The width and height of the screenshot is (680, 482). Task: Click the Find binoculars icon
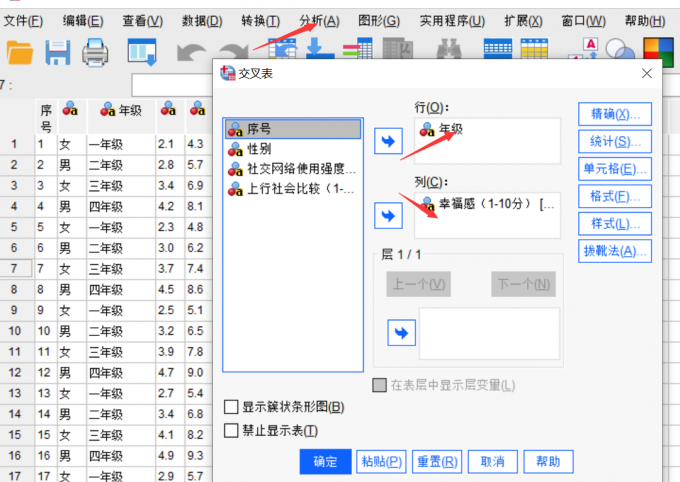pyautogui.click(x=448, y=49)
